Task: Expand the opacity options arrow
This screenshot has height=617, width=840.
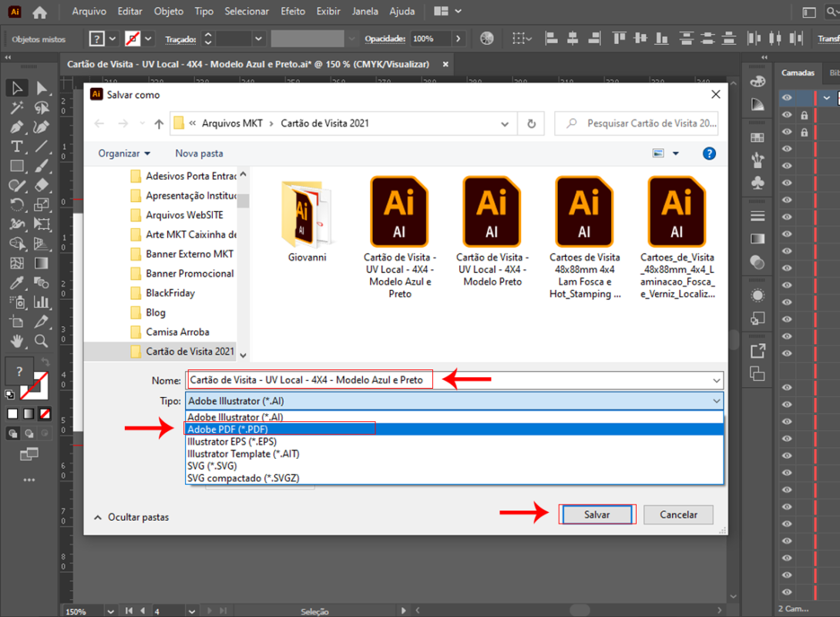Action: (x=458, y=39)
